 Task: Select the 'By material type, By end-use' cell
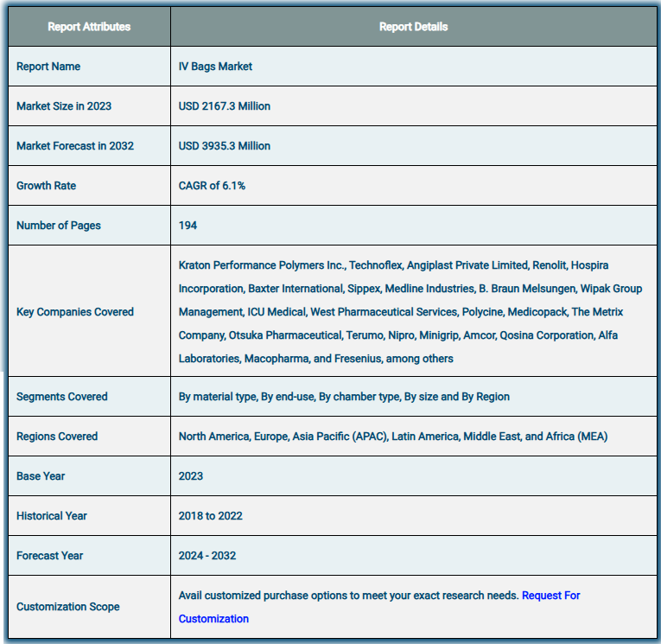[344, 397]
